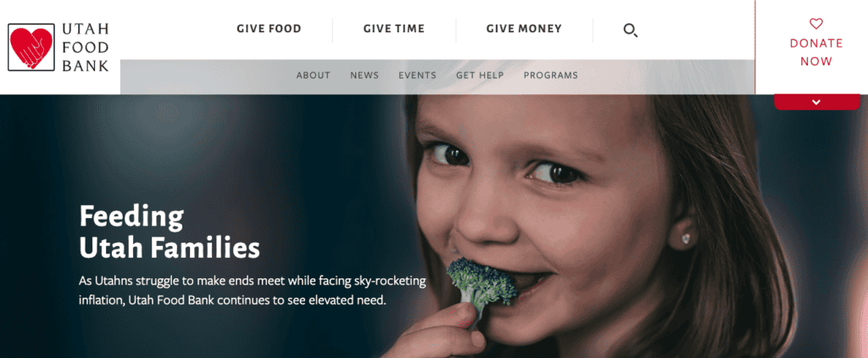Click the Feeding Utah Families headline

point(170,232)
